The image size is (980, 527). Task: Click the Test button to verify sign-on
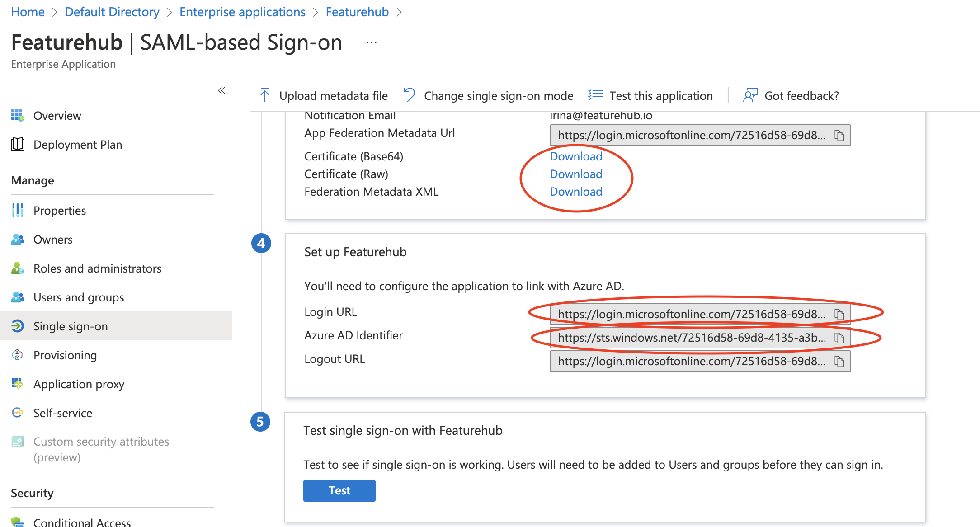pos(339,490)
